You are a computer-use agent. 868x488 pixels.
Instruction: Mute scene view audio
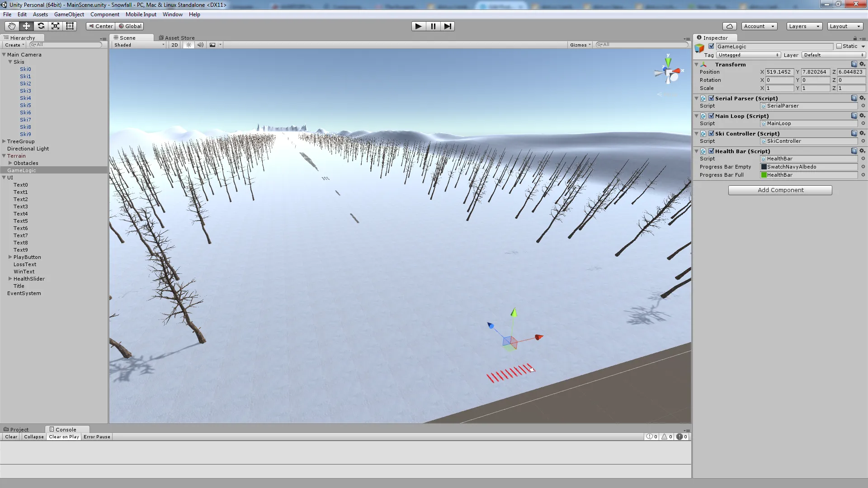(x=200, y=45)
